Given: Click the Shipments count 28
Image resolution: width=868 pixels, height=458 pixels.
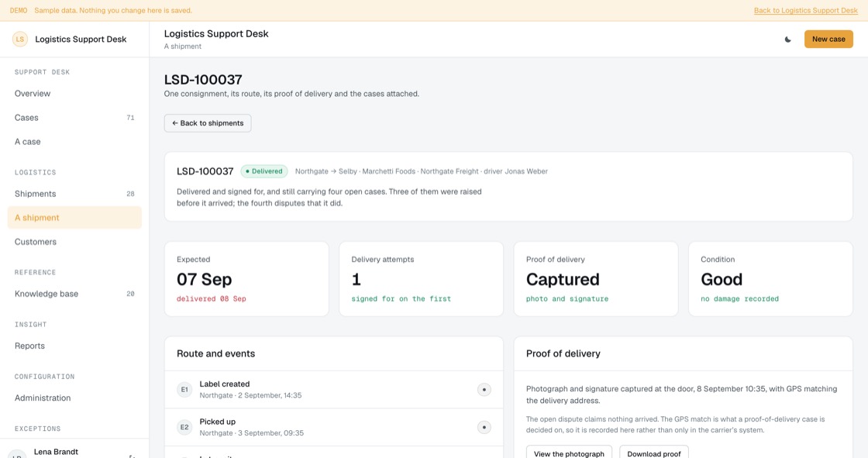Looking at the screenshot, I should click(x=131, y=194).
